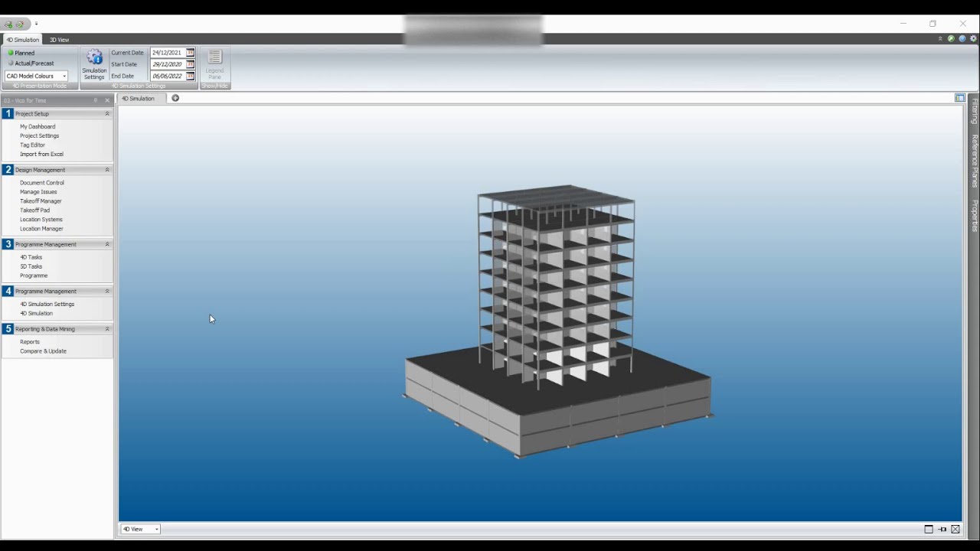
Task: Open My Dashboard
Action: point(38,126)
